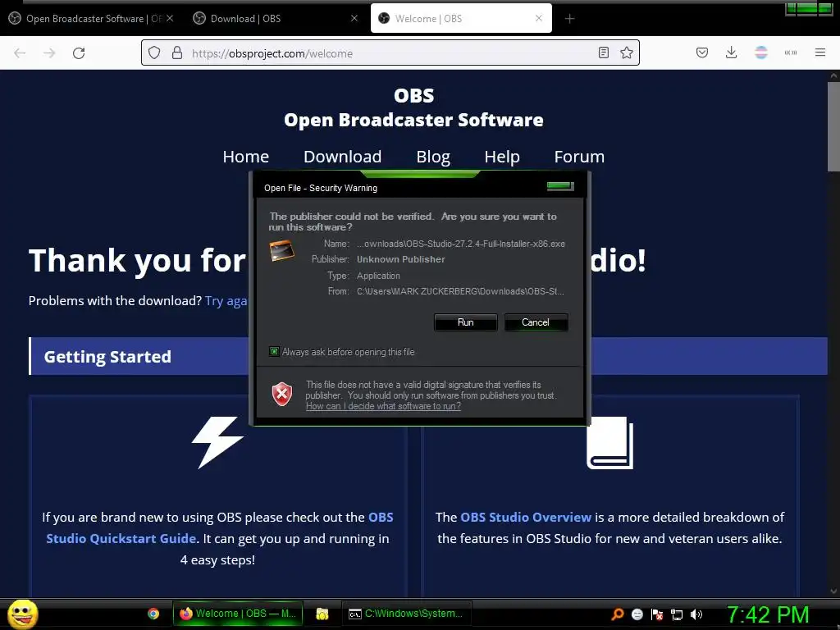Click the tracking protection shield icon
The image size is (840, 630).
coord(154,53)
